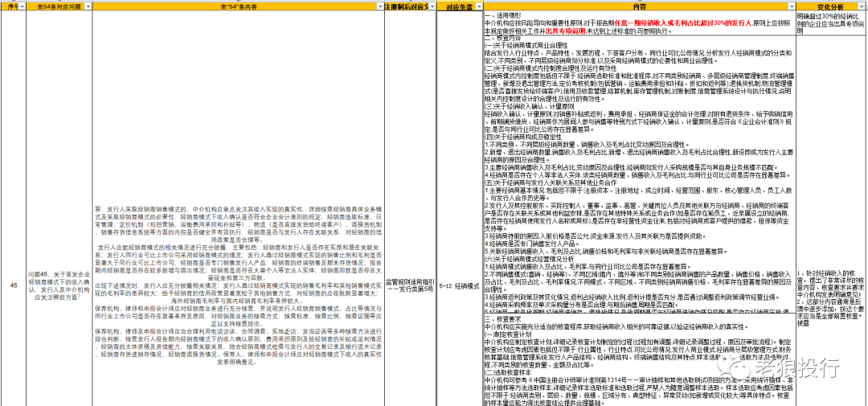
Task: Open filter dropdown for 变化分析 column
Action: 862,6
